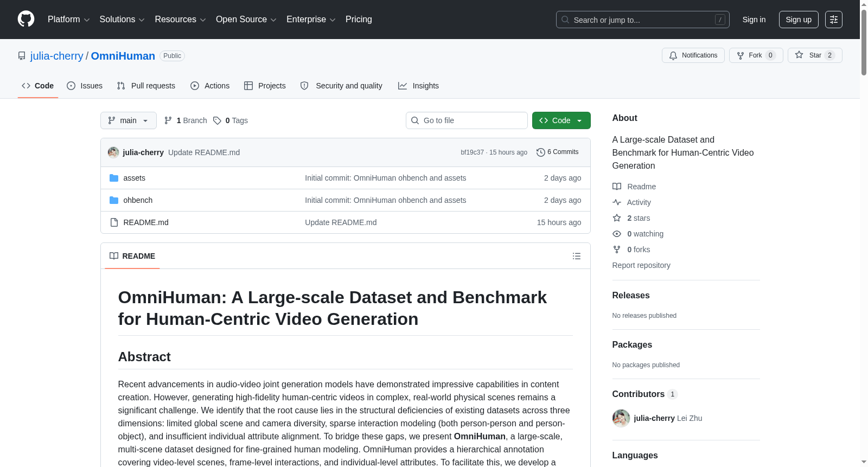Open the assets folder
The width and height of the screenshot is (868, 467).
135,178
